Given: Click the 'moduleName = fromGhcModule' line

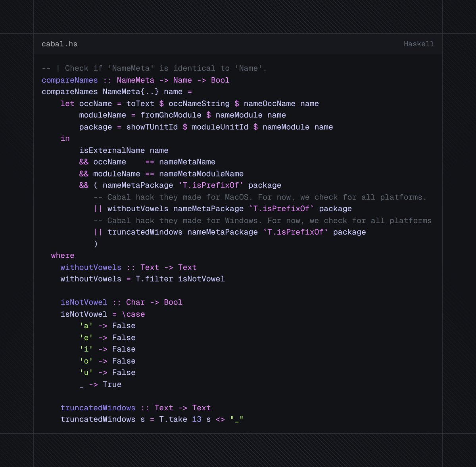Looking at the screenshot, I should pyautogui.click(x=182, y=115).
